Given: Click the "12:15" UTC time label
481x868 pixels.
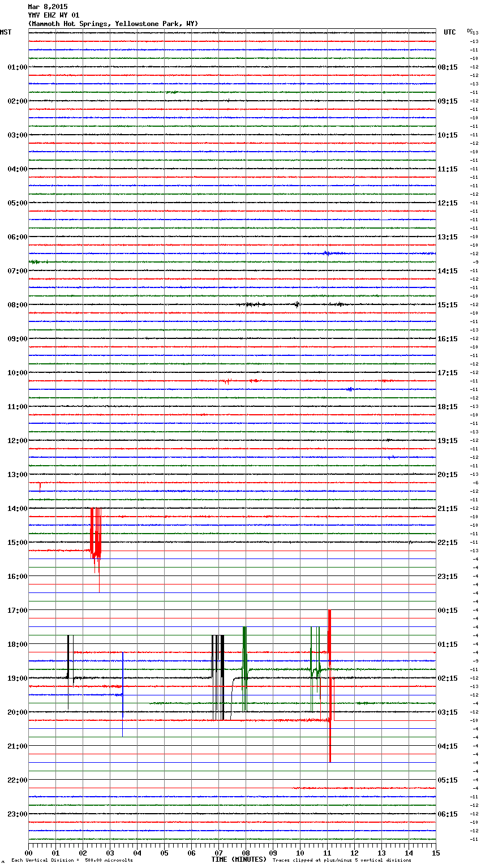Looking at the screenshot, I should pyautogui.click(x=447, y=203).
